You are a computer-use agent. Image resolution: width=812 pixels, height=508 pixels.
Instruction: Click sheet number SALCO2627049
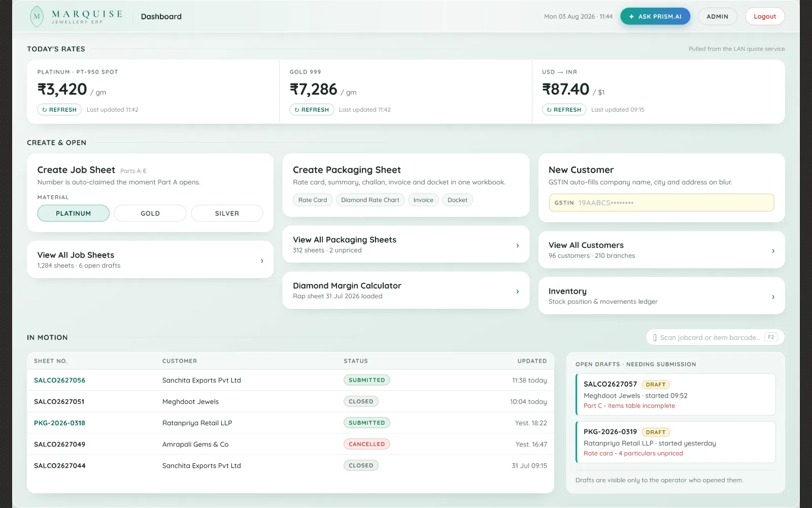pyautogui.click(x=59, y=444)
